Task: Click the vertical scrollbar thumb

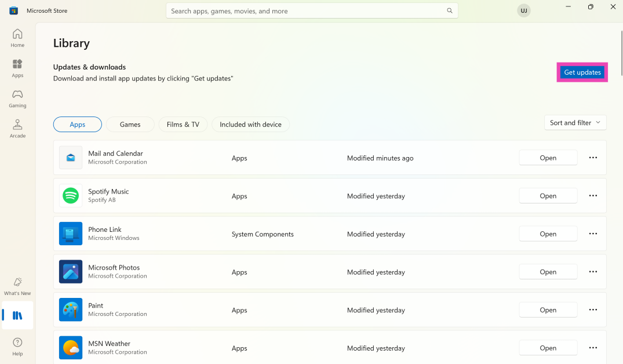Action: pyautogui.click(x=621, y=54)
